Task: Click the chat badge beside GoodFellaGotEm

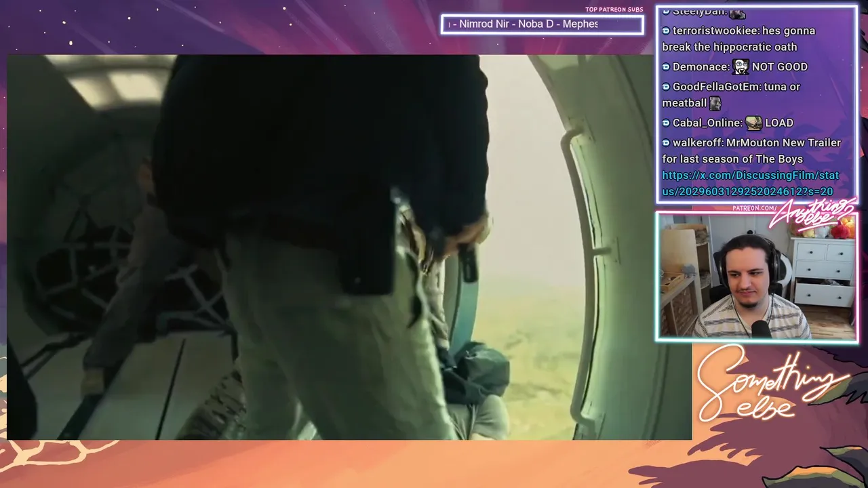Action: pyautogui.click(x=666, y=87)
